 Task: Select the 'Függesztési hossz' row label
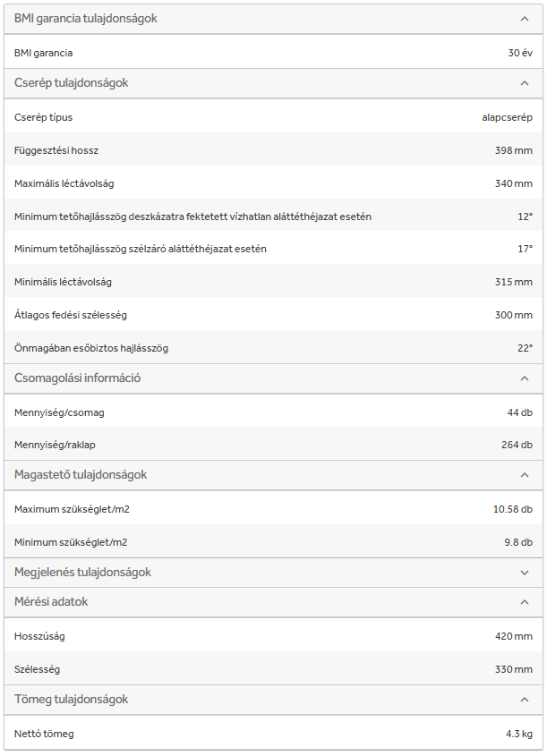tap(56, 150)
